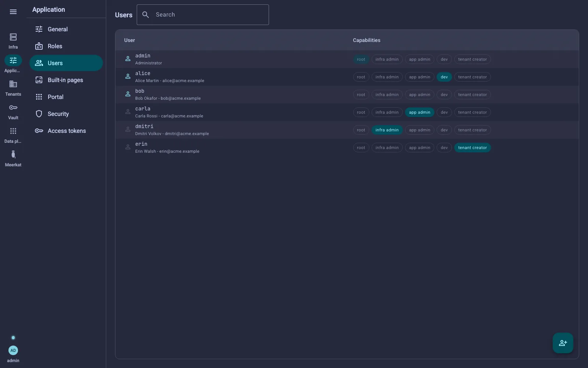Enable app admin chip for dmitri
The width and height of the screenshot is (588, 368).
tap(420, 130)
